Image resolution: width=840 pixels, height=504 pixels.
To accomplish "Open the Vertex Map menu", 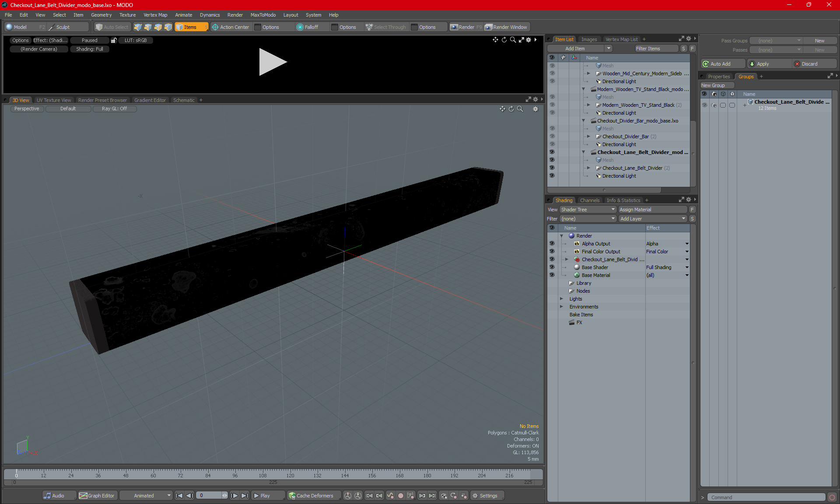I will 155,15.
